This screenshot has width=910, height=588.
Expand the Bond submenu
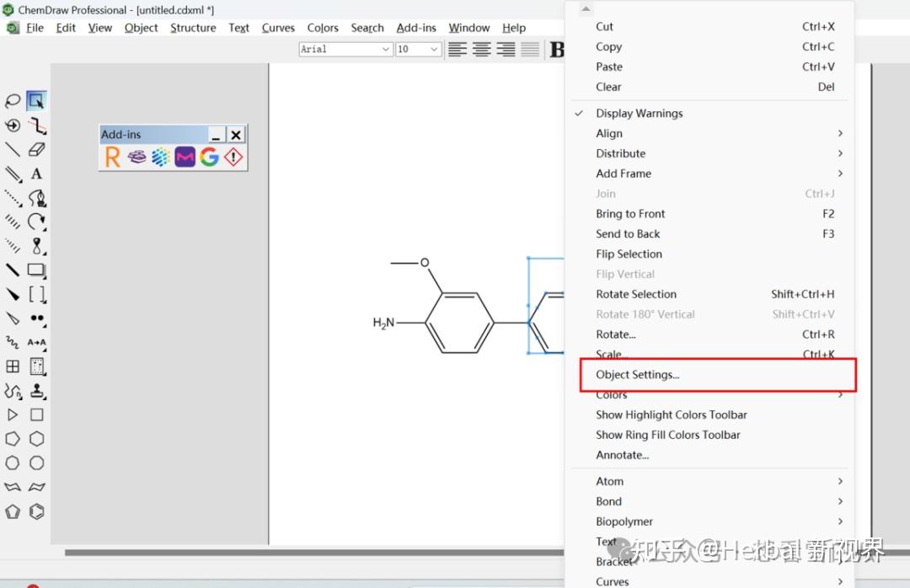click(709, 501)
